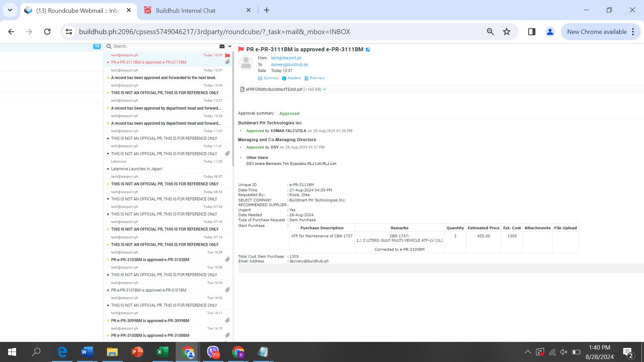Click the envelope filter icon beside search
The height and width of the screenshot is (362, 644).
click(222, 46)
